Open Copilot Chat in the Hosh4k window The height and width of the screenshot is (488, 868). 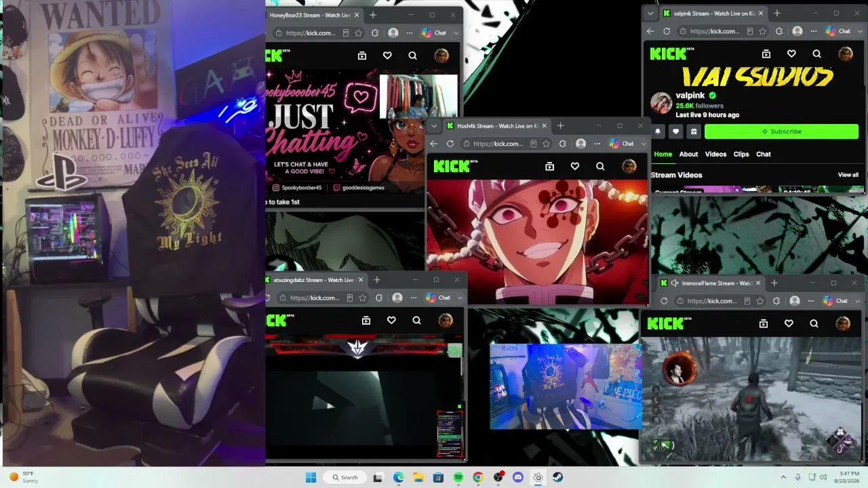point(623,144)
